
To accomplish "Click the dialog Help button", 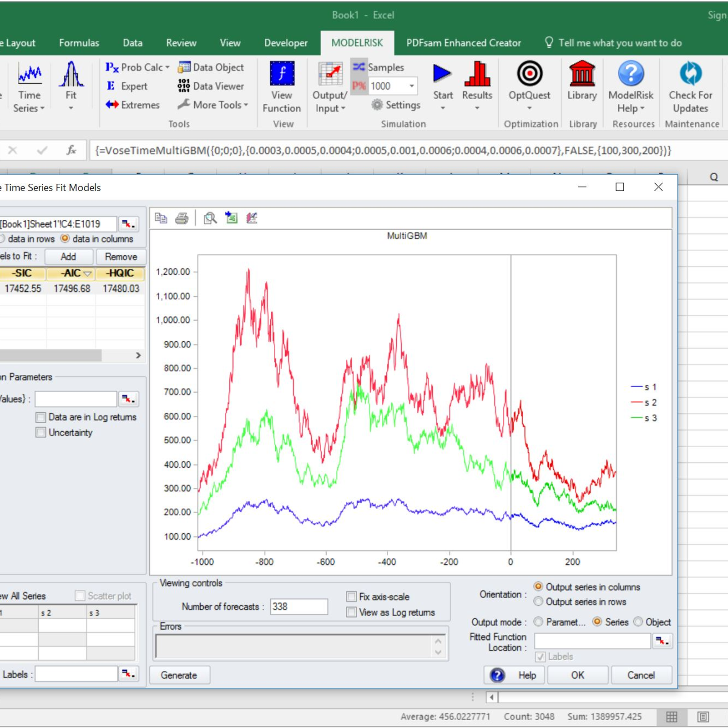I will (515, 675).
